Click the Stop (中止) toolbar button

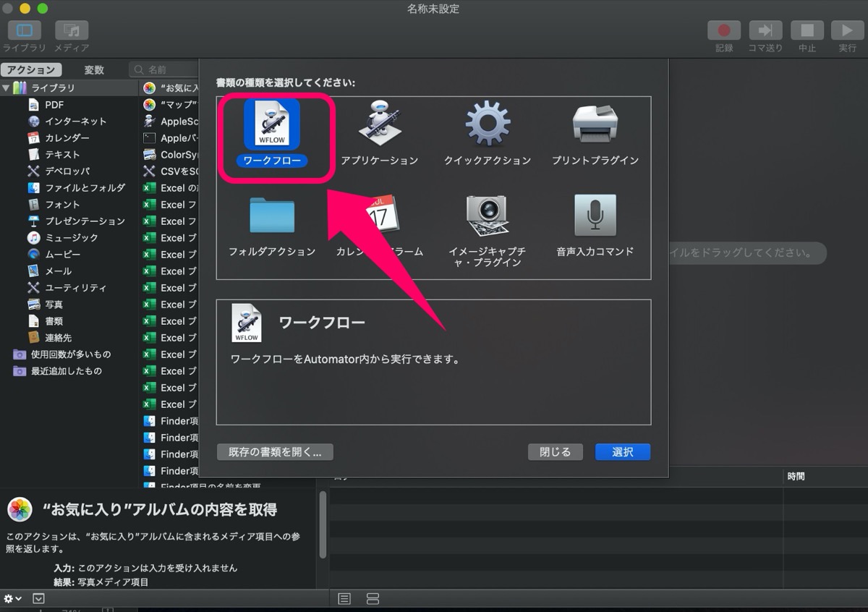click(807, 30)
